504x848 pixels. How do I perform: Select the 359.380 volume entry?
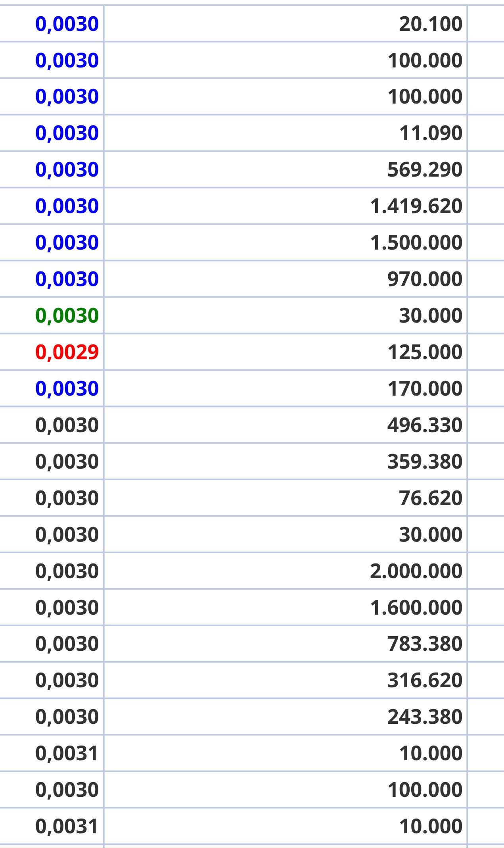point(425,461)
